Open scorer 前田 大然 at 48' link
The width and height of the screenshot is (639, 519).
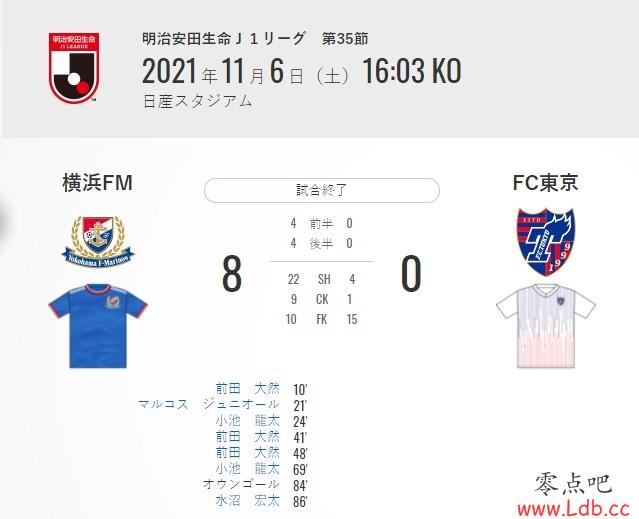point(247,452)
